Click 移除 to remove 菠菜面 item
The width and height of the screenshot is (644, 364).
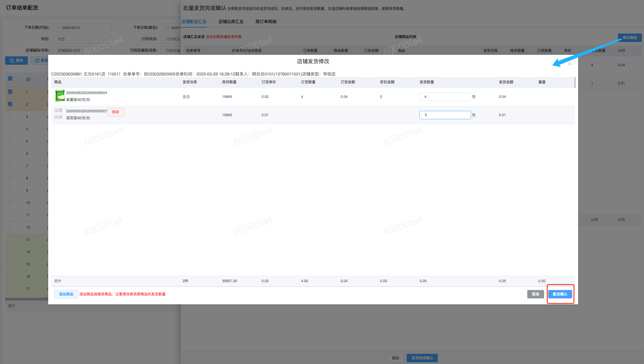pos(116,112)
